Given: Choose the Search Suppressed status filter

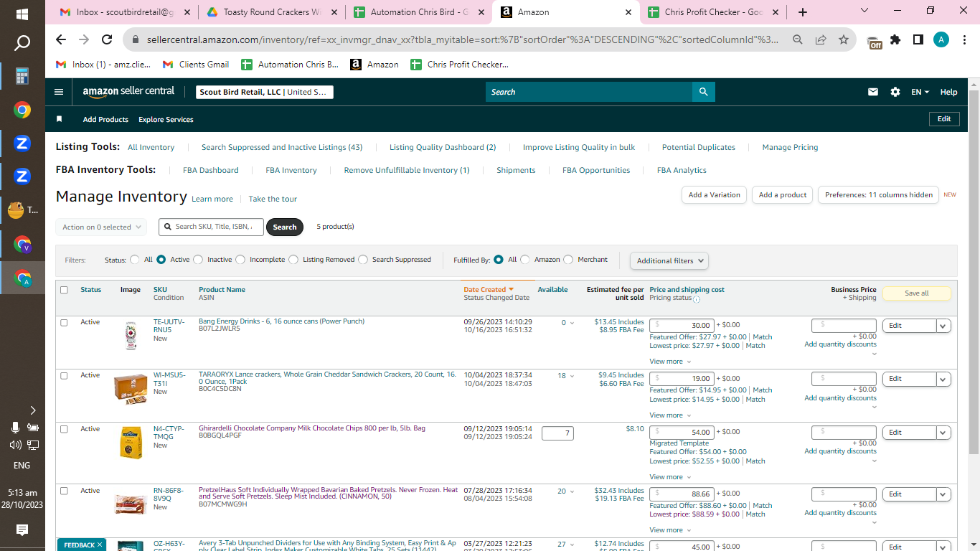Looking at the screenshot, I should click(363, 260).
